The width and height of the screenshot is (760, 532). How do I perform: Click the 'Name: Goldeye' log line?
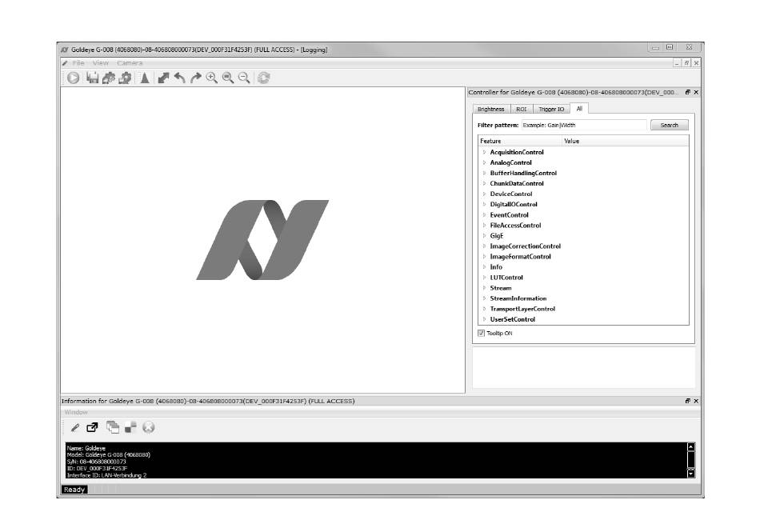tap(86, 448)
